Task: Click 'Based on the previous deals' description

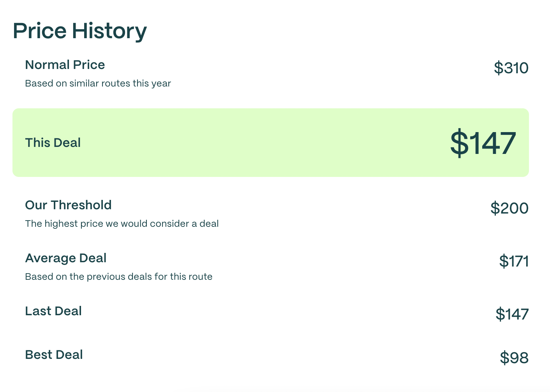Action: tap(119, 277)
